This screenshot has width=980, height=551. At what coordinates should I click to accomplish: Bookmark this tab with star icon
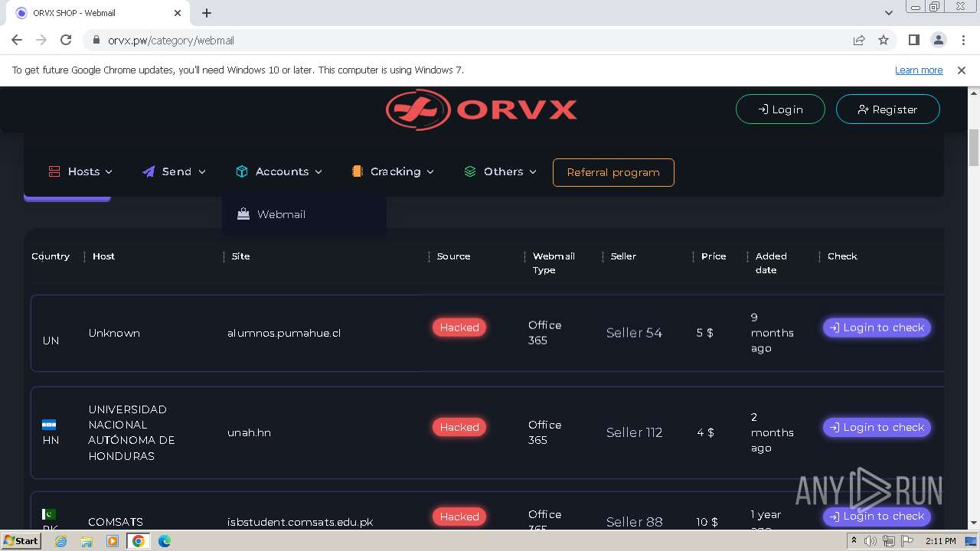tap(884, 40)
